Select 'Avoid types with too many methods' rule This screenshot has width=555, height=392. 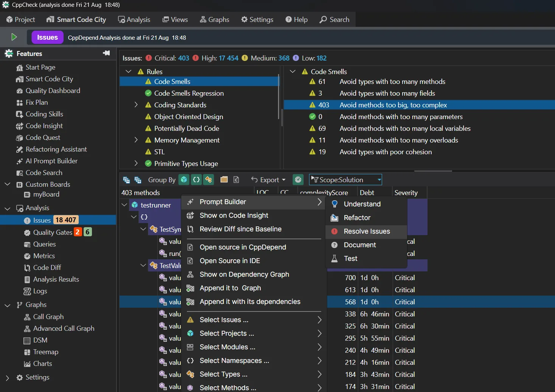(x=392, y=82)
